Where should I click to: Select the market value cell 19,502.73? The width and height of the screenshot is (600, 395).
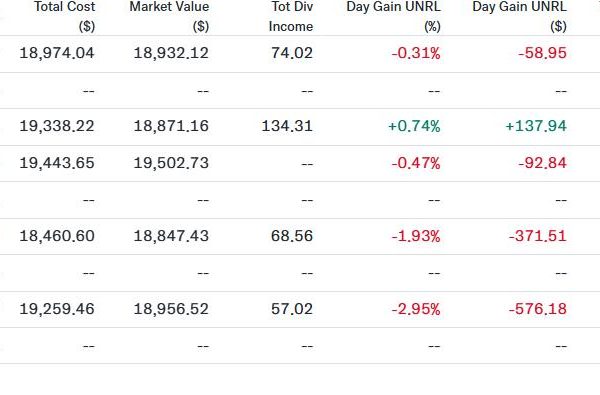pos(171,163)
